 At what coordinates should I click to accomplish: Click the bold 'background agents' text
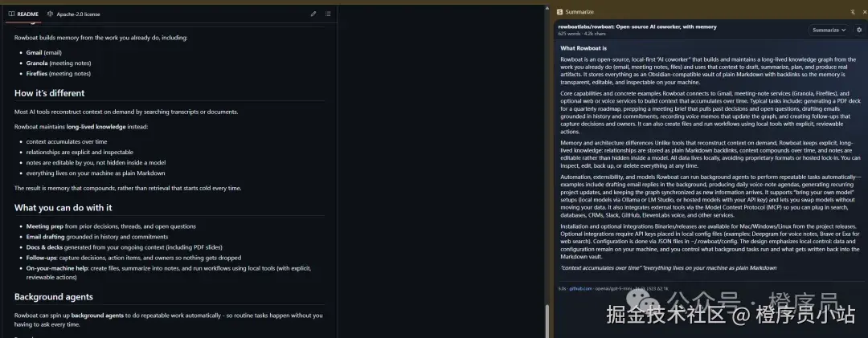[x=97, y=316]
